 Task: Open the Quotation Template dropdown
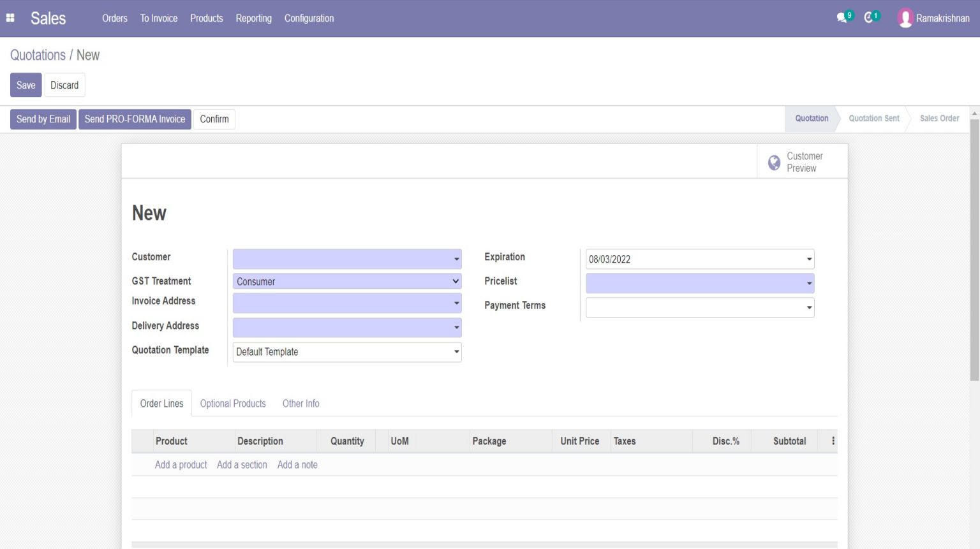pyautogui.click(x=347, y=352)
